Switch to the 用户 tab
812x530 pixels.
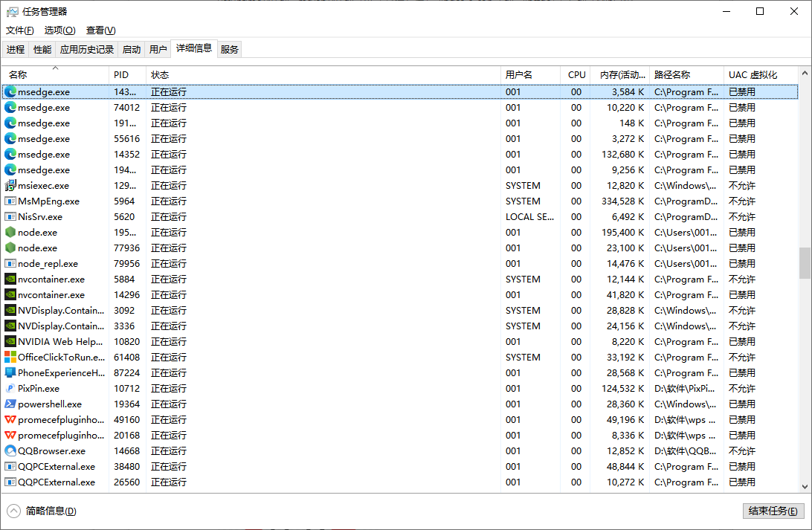tap(158, 49)
